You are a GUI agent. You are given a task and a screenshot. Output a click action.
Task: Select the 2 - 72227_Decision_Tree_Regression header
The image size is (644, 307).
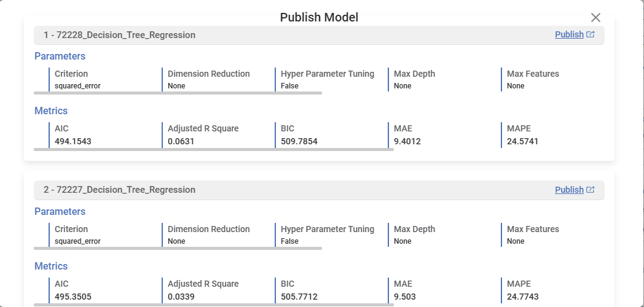click(120, 190)
